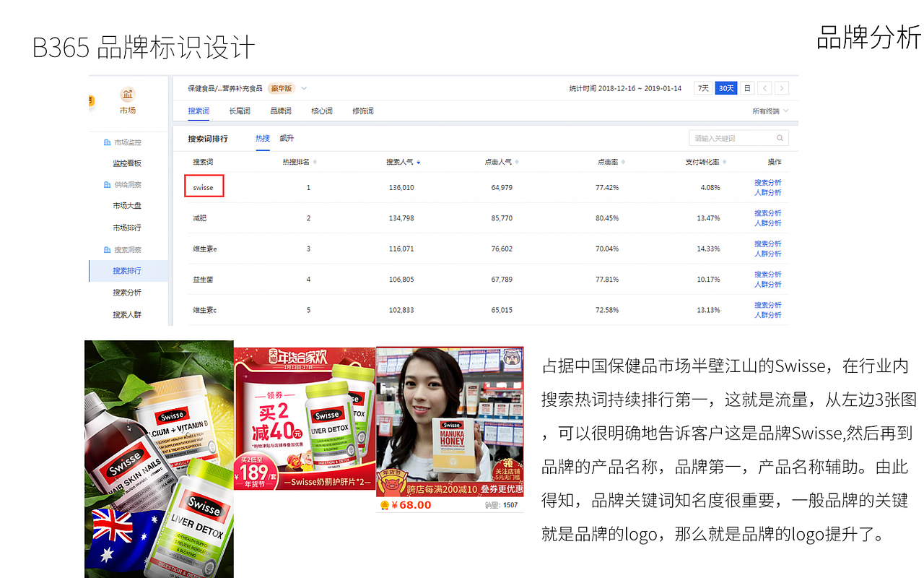Open 监控看板 in the sidebar

pyautogui.click(x=127, y=163)
